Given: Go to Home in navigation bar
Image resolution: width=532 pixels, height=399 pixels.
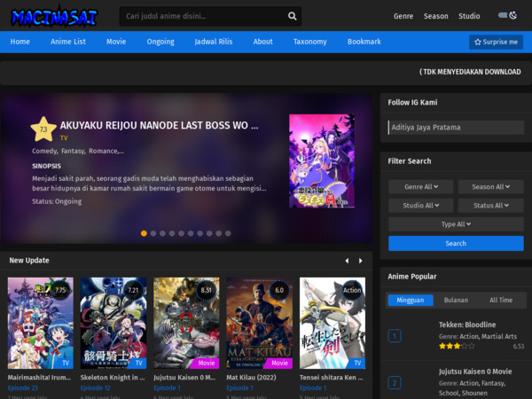Looking at the screenshot, I should click(x=20, y=42).
